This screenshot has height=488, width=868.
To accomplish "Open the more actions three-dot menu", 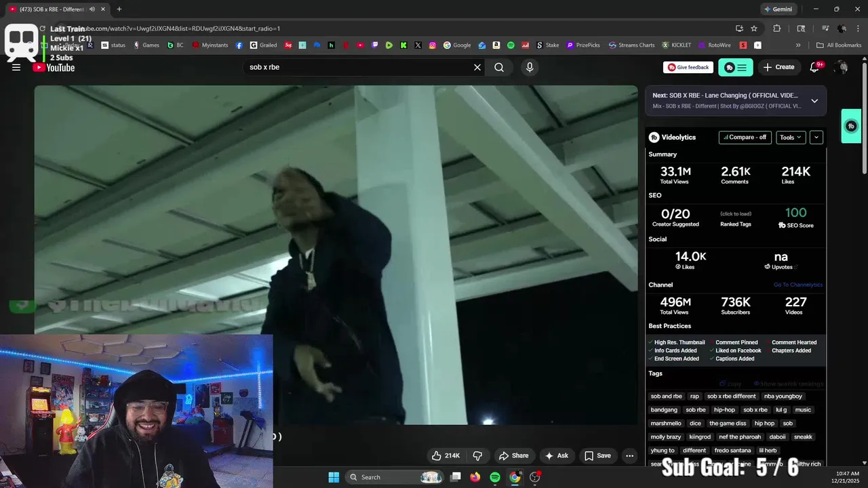I will [630, 455].
